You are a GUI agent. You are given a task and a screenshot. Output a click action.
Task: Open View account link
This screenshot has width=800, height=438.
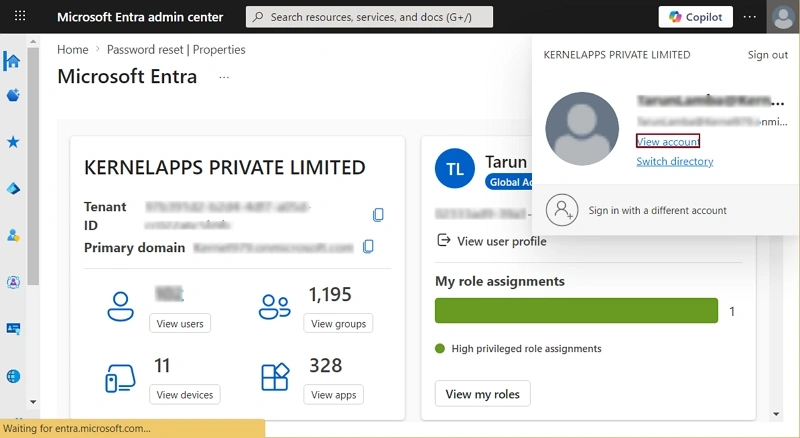668,141
